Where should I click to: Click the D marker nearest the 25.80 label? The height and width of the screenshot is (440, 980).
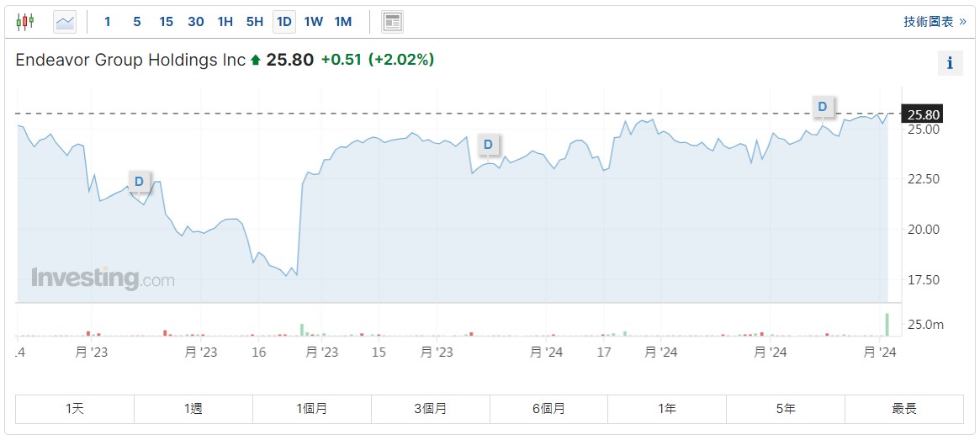(823, 107)
